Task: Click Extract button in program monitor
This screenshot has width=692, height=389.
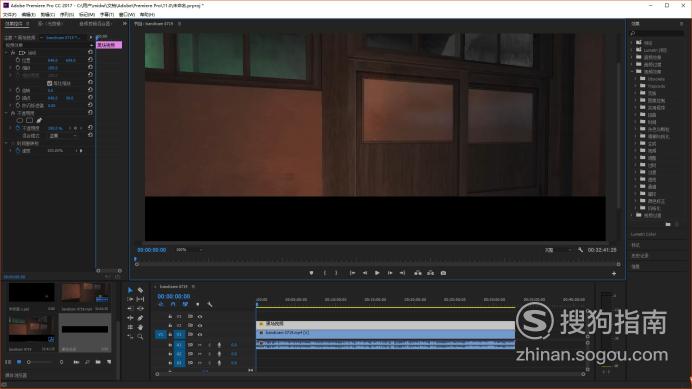Action: 430,273
